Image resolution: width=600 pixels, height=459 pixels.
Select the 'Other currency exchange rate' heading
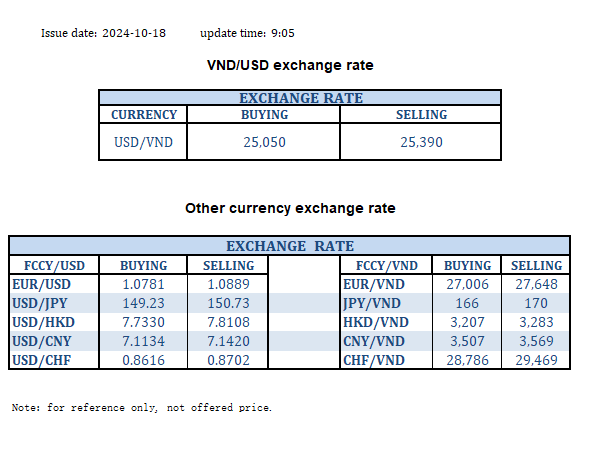(290, 208)
